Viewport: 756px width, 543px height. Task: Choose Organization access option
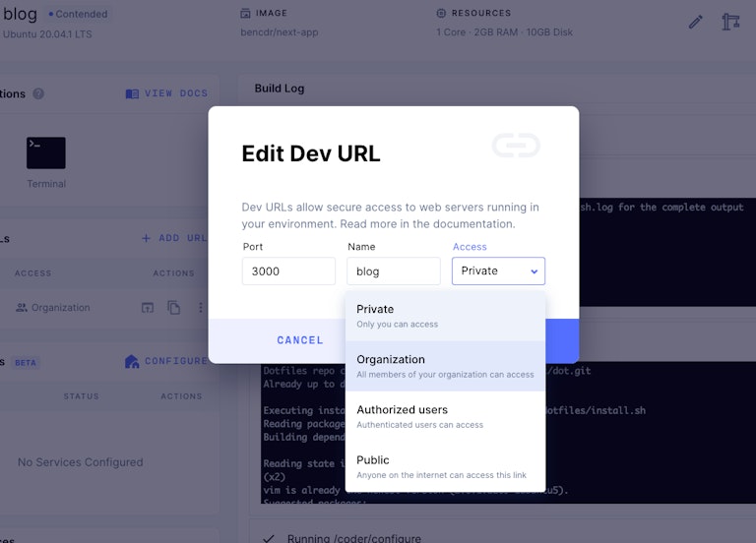coord(446,366)
